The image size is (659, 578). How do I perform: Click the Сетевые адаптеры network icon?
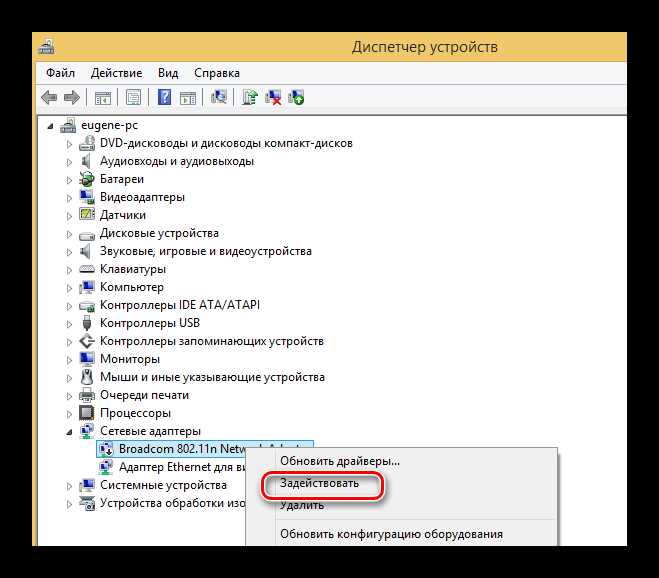coord(87,431)
